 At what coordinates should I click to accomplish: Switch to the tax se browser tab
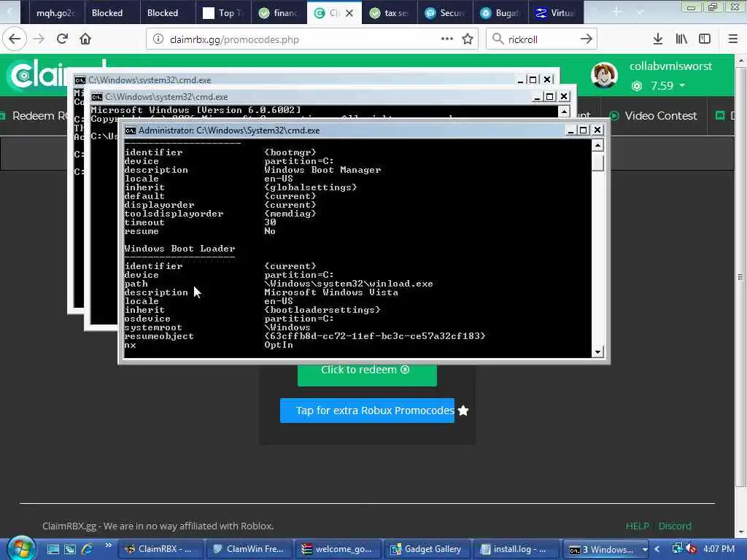(x=390, y=13)
